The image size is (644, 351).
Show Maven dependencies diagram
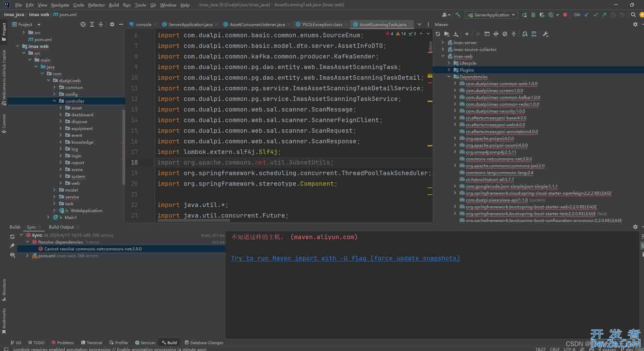point(525,34)
